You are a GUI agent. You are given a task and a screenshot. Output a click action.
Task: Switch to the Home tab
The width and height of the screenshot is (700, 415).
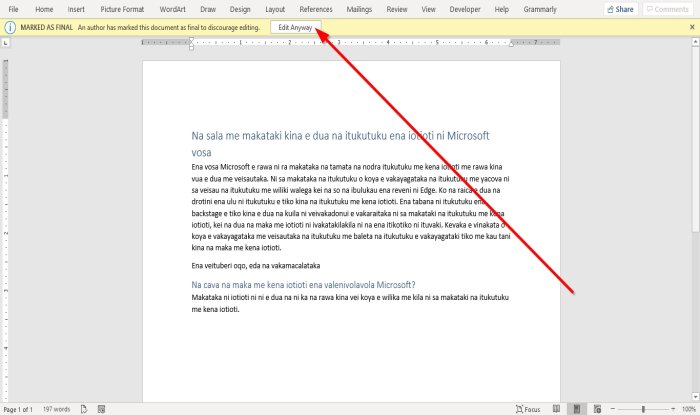tap(44, 9)
